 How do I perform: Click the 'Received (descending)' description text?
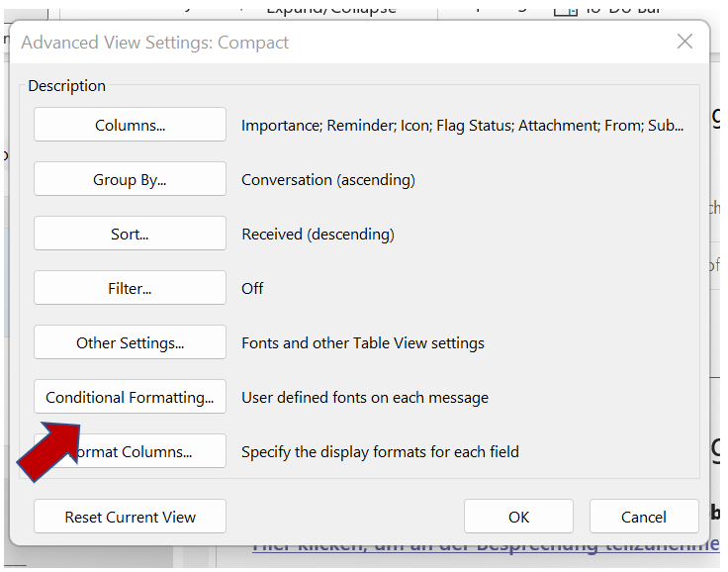tap(318, 235)
